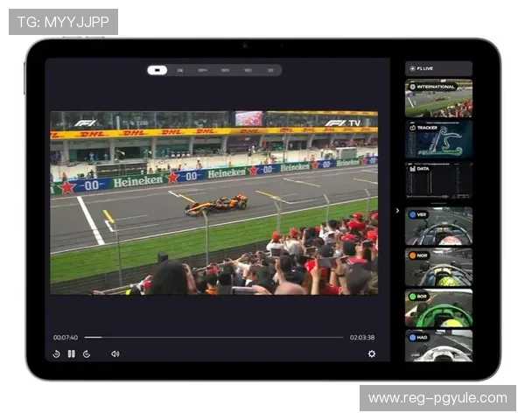Skip forward with the fast-forward icon
The image size is (525, 420).
click(87, 353)
